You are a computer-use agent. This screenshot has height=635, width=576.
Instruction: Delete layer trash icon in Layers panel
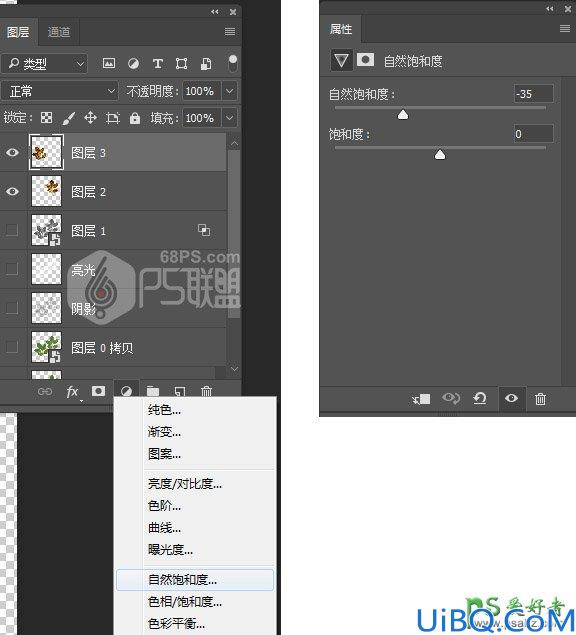pos(206,391)
